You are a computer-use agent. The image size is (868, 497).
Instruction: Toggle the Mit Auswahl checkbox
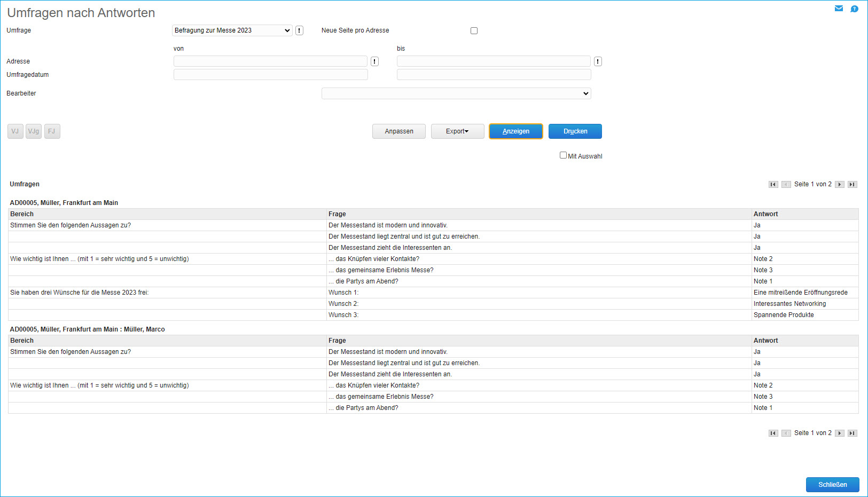pyautogui.click(x=563, y=155)
